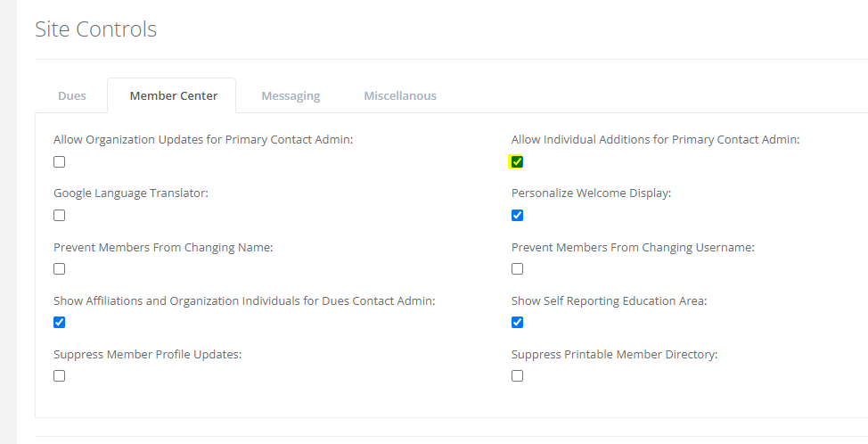
Task: Click the Site Controls page heading
Action: coord(95,29)
